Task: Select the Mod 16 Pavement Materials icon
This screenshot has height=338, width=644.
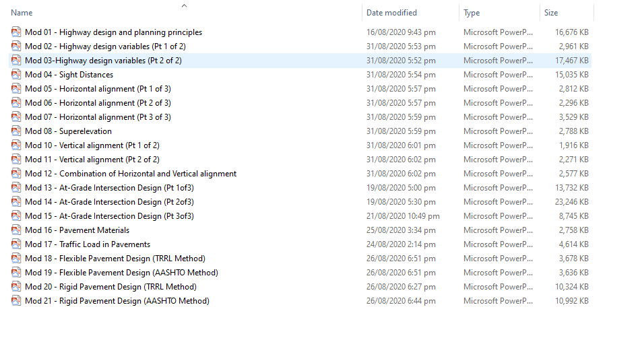Action: (x=16, y=230)
